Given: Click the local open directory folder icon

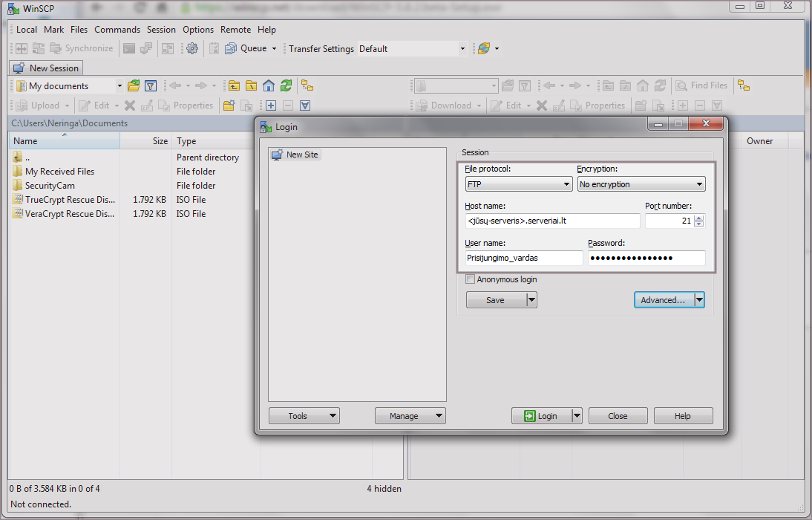Looking at the screenshot, I should [x=134, y=86].
